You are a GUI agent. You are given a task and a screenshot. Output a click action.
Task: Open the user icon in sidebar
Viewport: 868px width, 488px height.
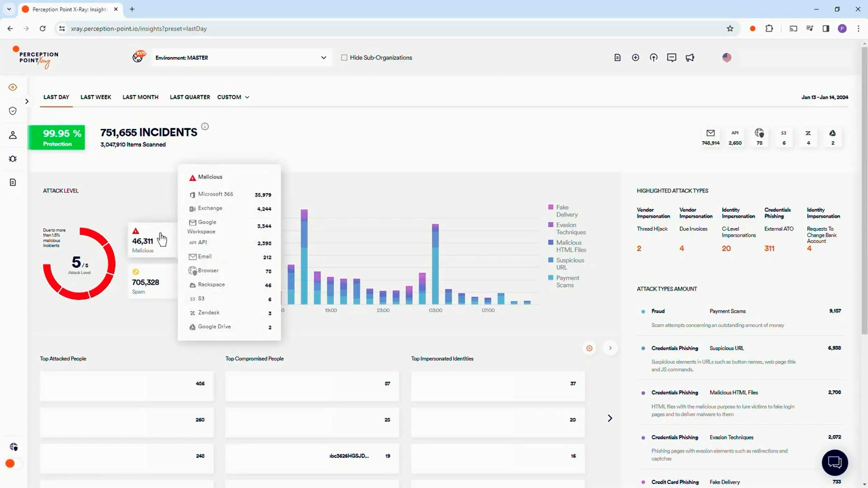(13, 135)
